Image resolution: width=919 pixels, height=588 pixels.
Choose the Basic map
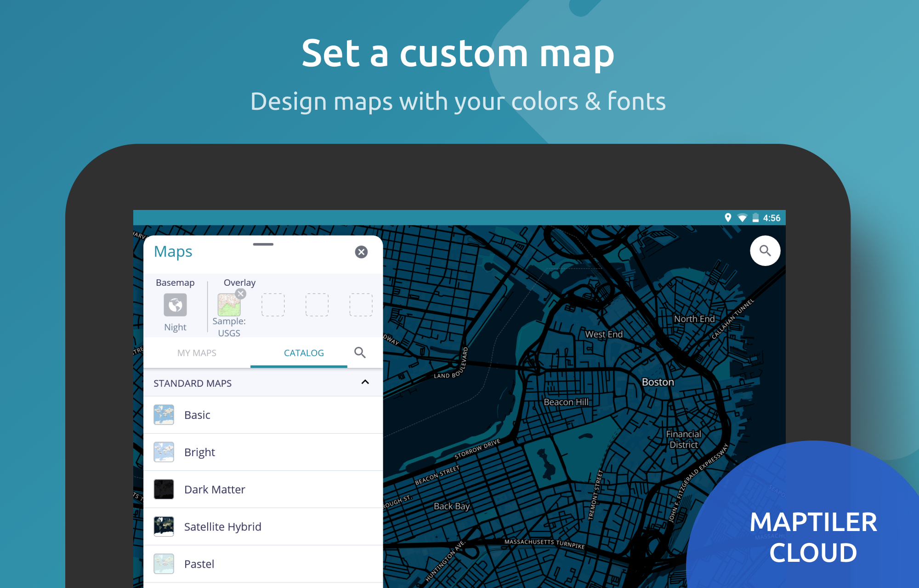click(263, 415)
